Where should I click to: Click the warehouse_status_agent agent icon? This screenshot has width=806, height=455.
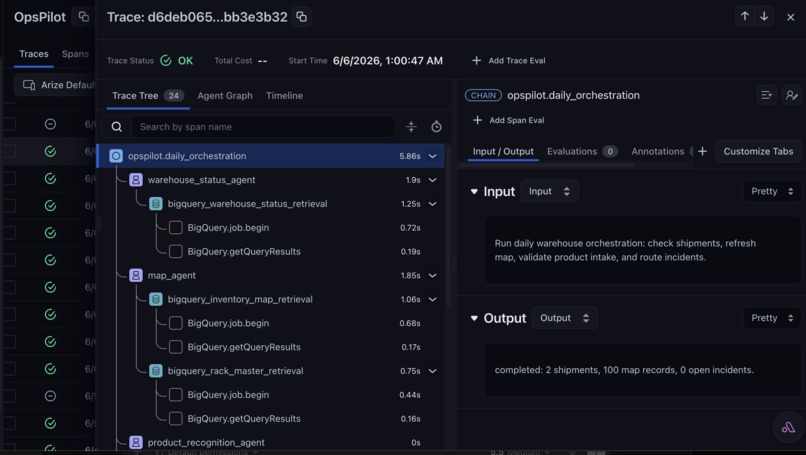point(136,180)
